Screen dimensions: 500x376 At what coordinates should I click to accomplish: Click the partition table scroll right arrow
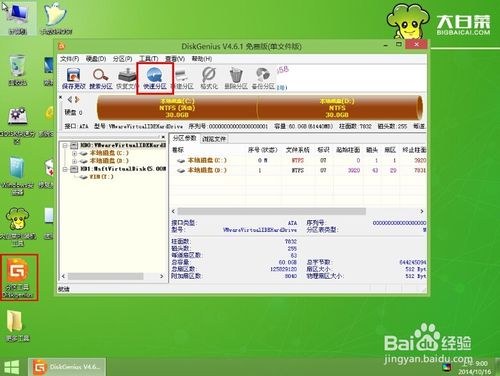(x=422, y=211)
